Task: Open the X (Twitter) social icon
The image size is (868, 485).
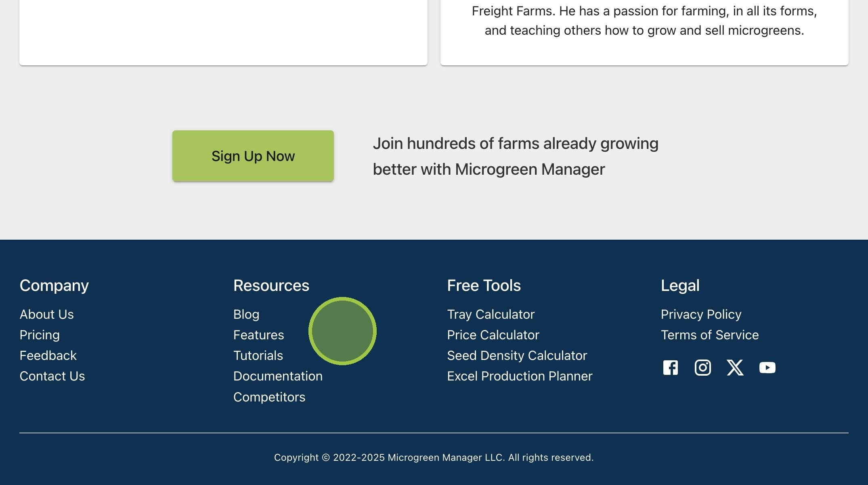Action: coord(735,368)
